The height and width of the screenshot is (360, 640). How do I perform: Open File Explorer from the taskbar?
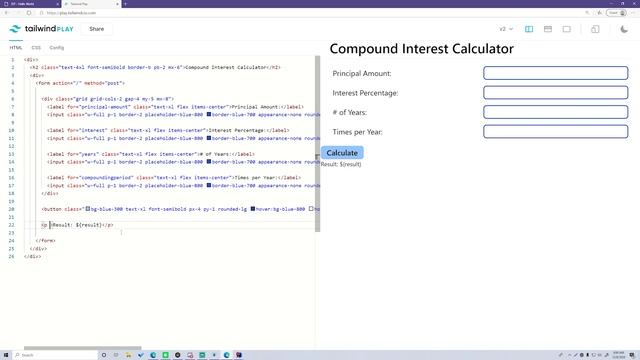click(x=128, y=355)
